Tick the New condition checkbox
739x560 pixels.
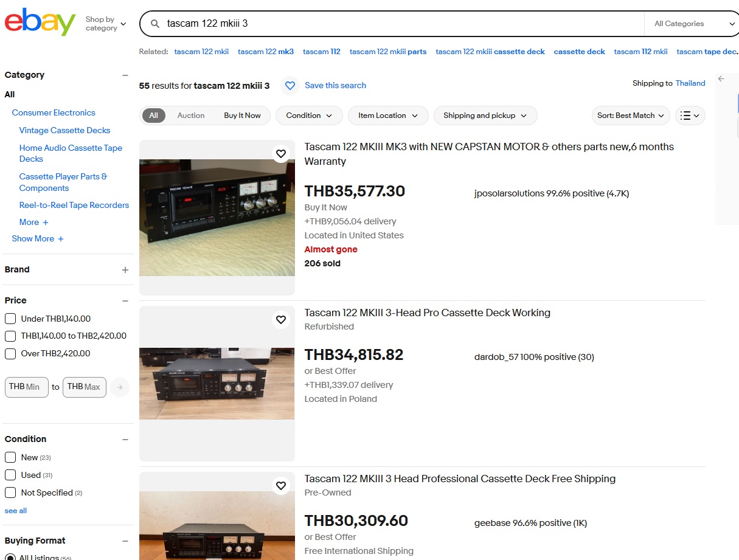click(10, 457)
